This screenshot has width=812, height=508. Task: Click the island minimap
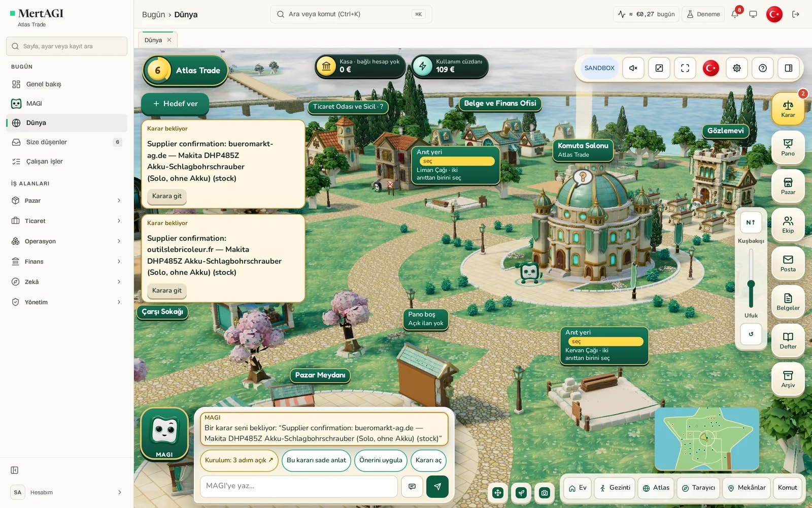click(707, 438)
